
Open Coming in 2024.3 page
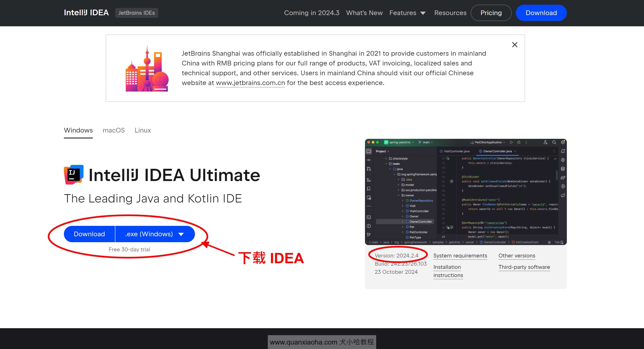point(311,13)
